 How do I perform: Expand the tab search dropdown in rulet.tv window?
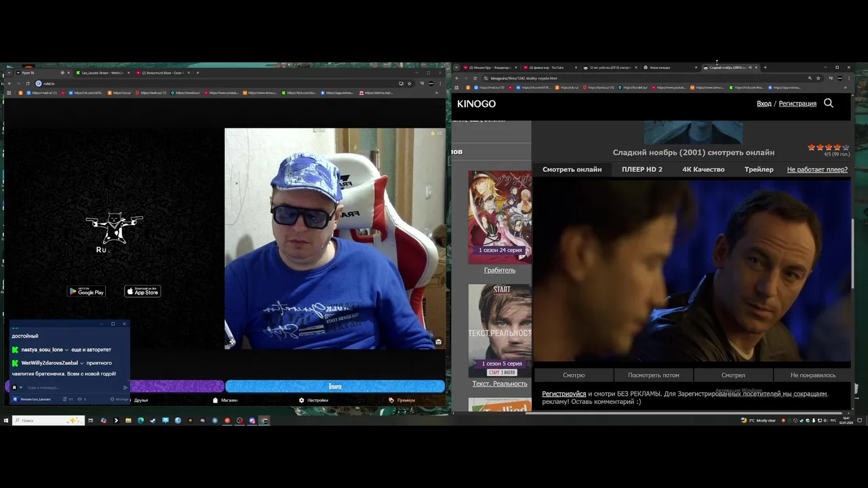tap(9, 73)
